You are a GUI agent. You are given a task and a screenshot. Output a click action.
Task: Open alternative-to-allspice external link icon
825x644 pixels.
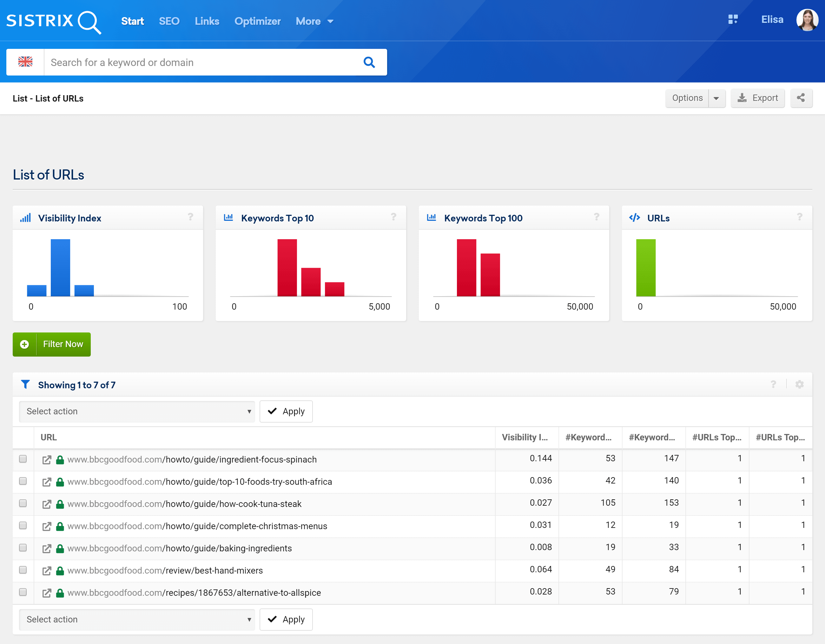coord(46,593)
